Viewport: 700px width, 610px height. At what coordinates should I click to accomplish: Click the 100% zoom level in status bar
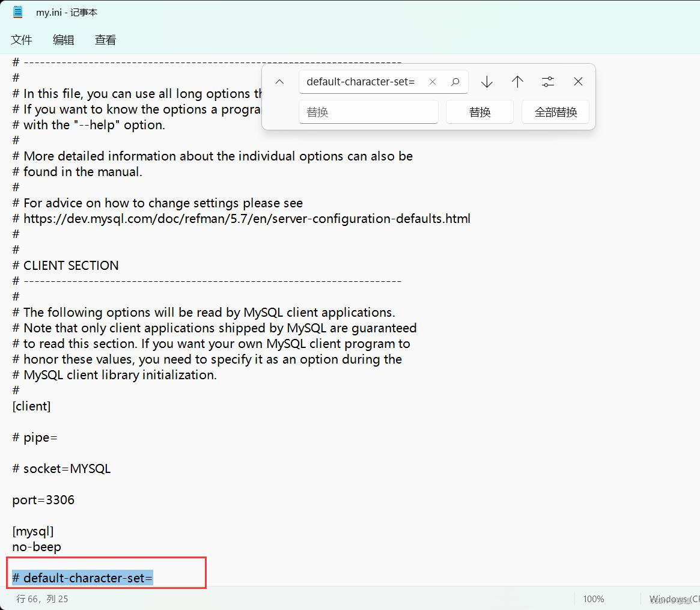[x=593, y=599]
